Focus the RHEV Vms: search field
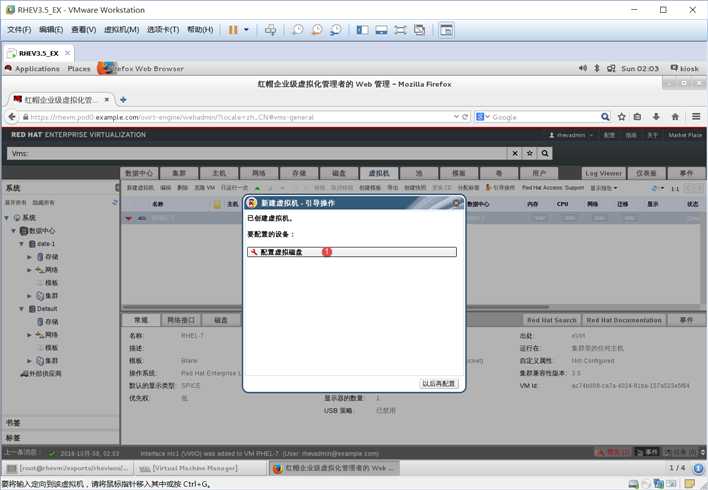Screen dimensions: 708x490 257,154
